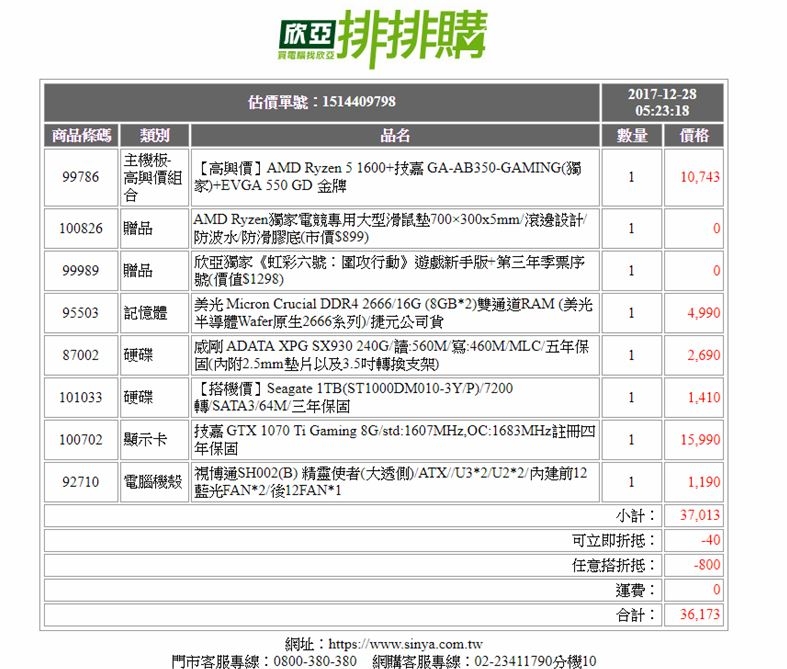
Task: Click the 主機板-高興價組合 category cell
Action: pyautogui.click(x=155, y=177)
